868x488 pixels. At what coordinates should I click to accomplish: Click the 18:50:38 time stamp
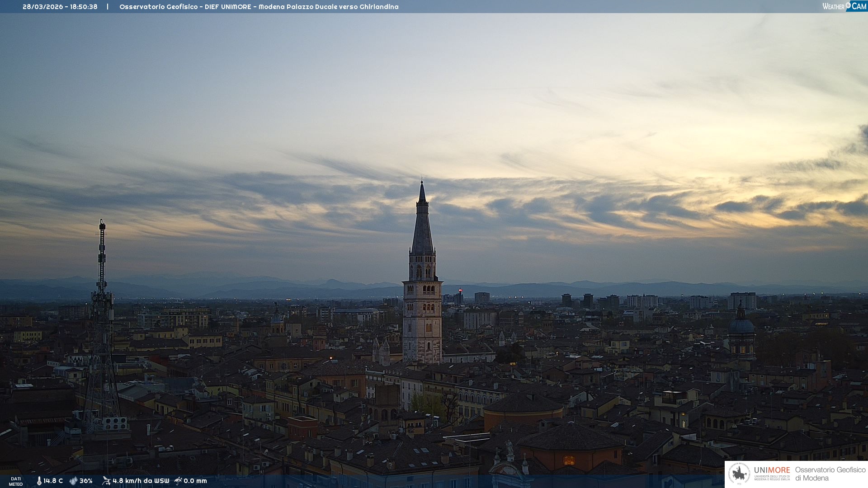(x=84, y=7)
